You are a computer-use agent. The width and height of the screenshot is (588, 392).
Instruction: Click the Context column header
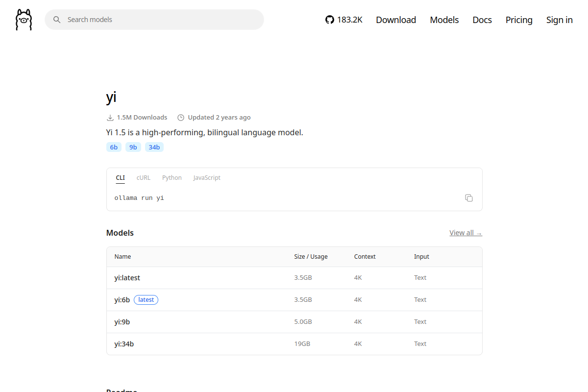pos(365,257)
